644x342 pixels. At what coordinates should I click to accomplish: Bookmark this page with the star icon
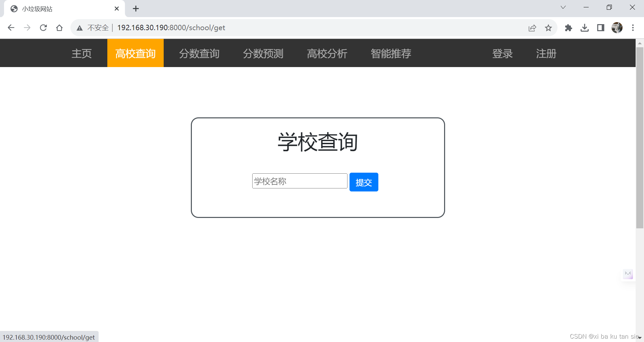point(548,28)
